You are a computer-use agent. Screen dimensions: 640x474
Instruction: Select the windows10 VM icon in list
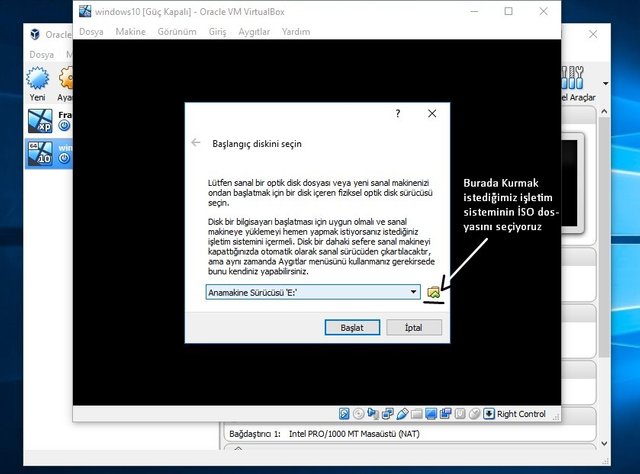[x=40, y=153]
